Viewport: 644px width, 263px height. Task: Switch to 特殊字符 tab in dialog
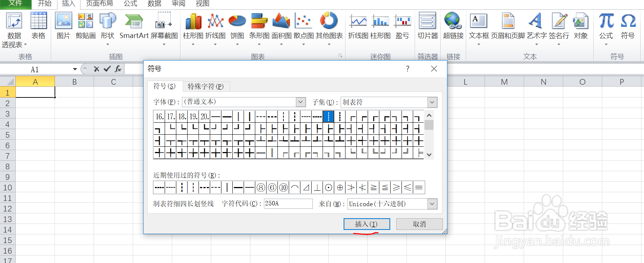coord(206,87)
